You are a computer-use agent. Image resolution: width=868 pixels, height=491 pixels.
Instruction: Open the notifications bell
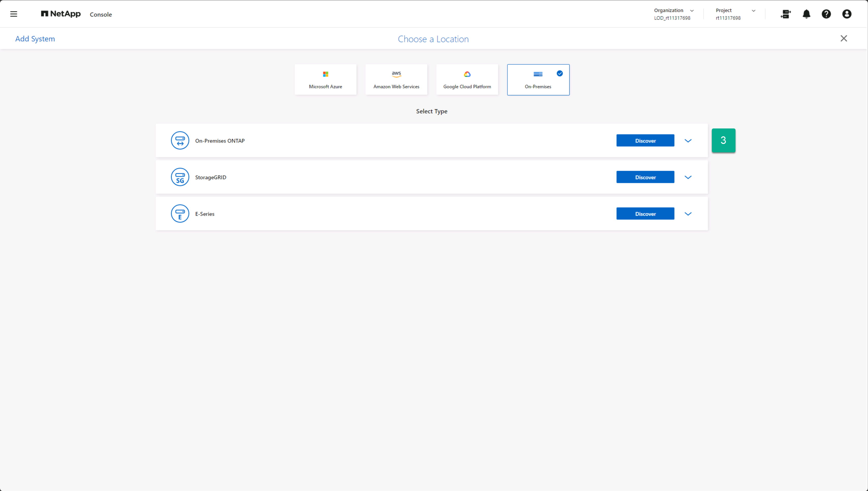point(806,14)
